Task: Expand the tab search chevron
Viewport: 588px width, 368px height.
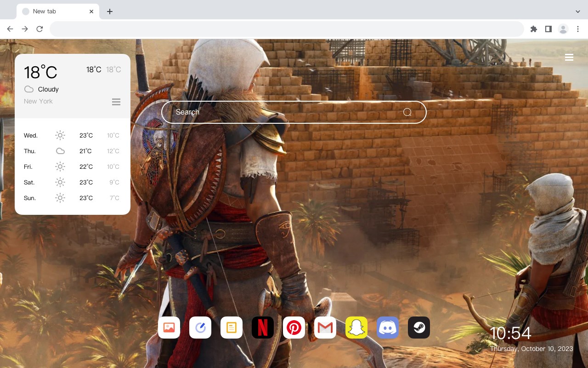Action: click(x=578, y=11)
